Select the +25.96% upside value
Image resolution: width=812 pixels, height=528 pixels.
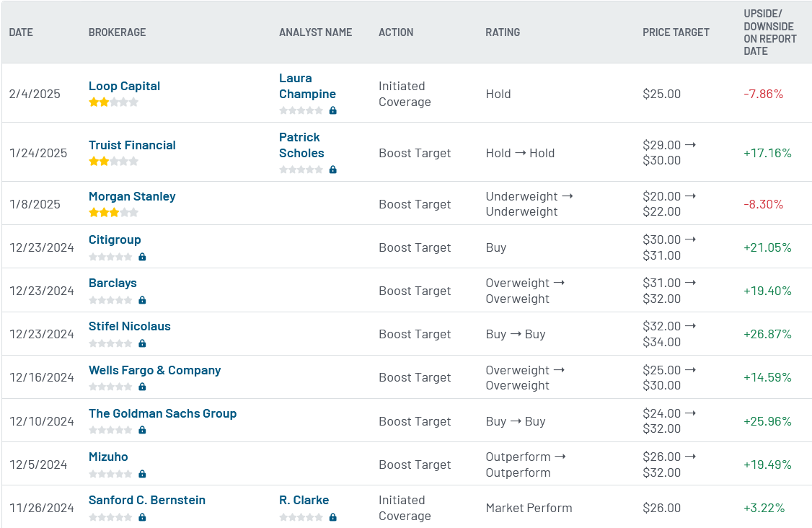[x=767, y=421]
